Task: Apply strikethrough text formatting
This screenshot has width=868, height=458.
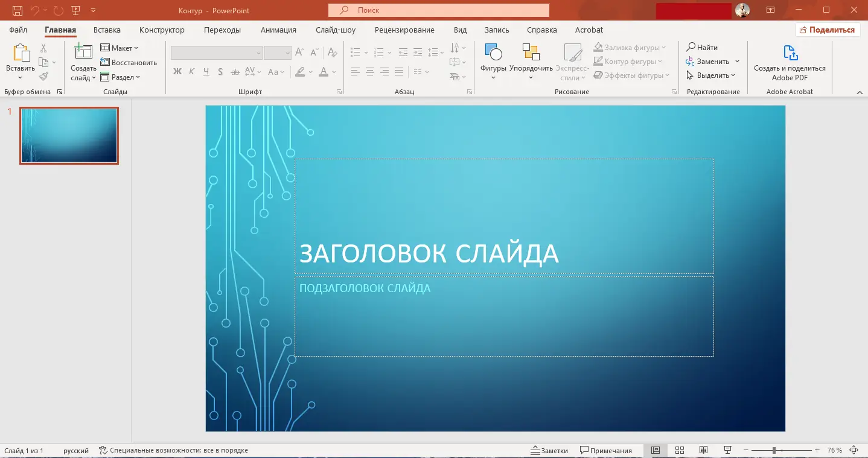Action: (235, 72)
